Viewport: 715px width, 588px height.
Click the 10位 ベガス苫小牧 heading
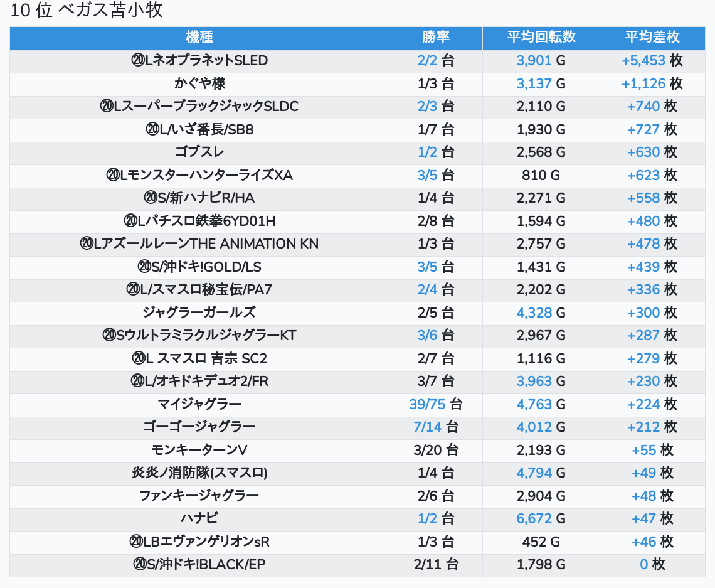click(x=87, y=11)
